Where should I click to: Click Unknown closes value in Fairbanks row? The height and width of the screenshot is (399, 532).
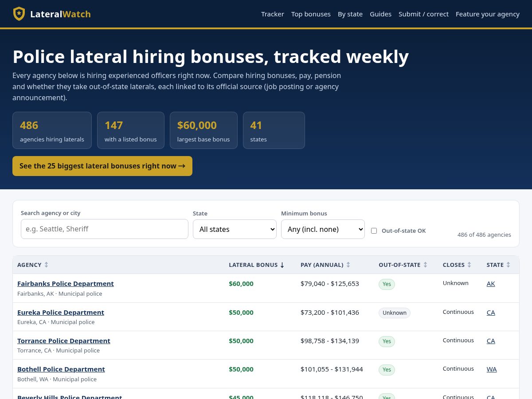[x=456, y=283]
